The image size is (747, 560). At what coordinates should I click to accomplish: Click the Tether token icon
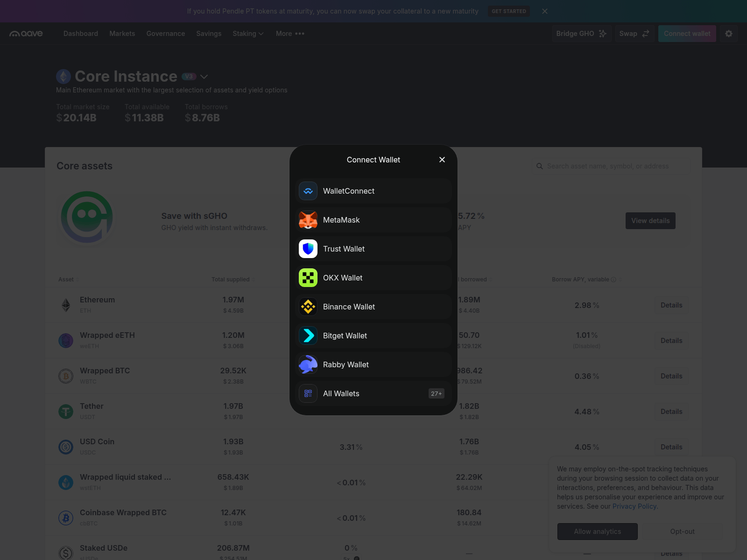[66, 412]
